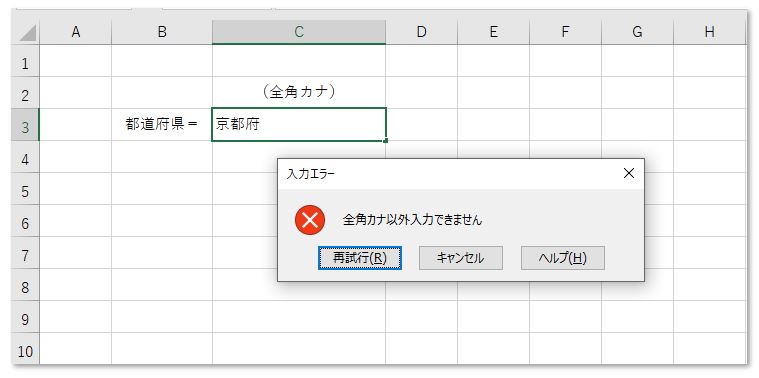The width and height of the screenshot is (759, 378).
Task: Select row 3 header
Action: coord(25,125)
